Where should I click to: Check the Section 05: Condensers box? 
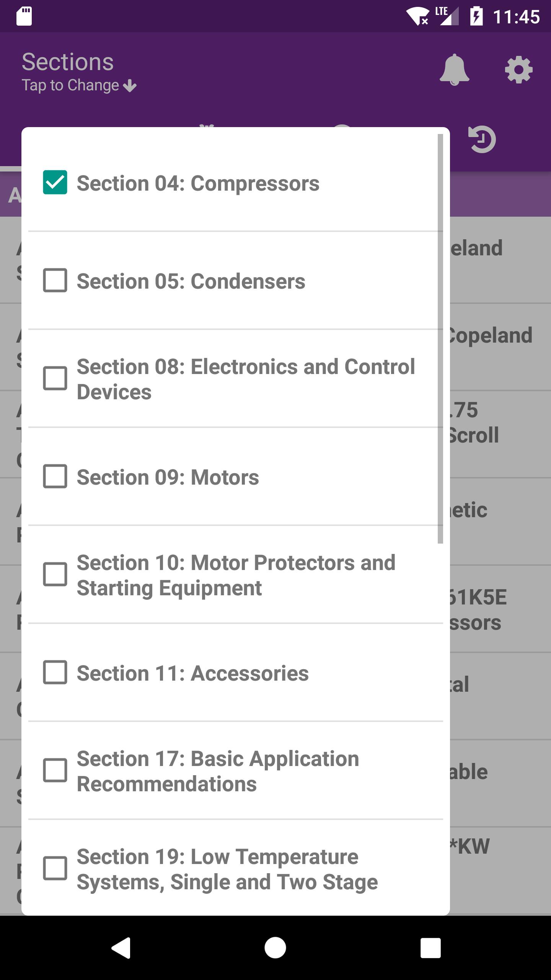pyautogui.click(x=55, y=280)
